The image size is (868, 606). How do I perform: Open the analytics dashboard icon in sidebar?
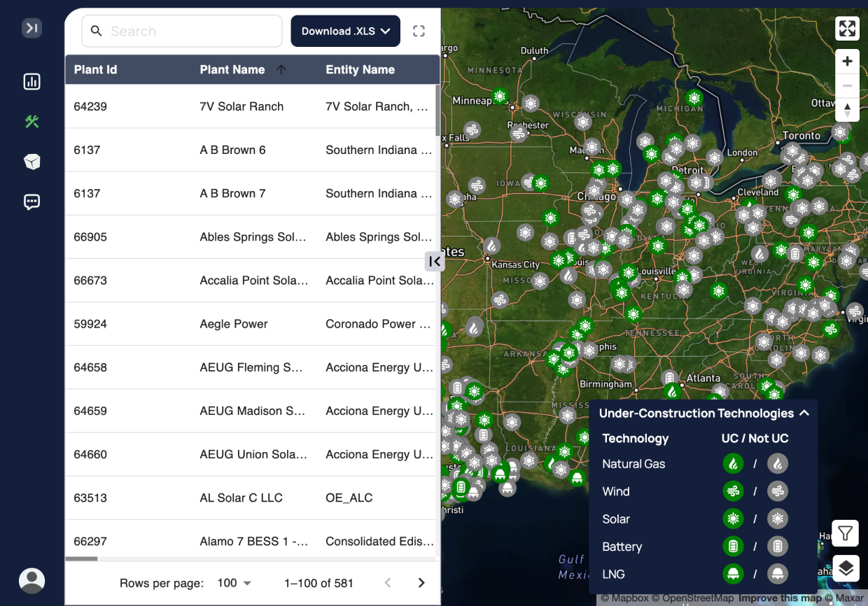pos(31,81)
